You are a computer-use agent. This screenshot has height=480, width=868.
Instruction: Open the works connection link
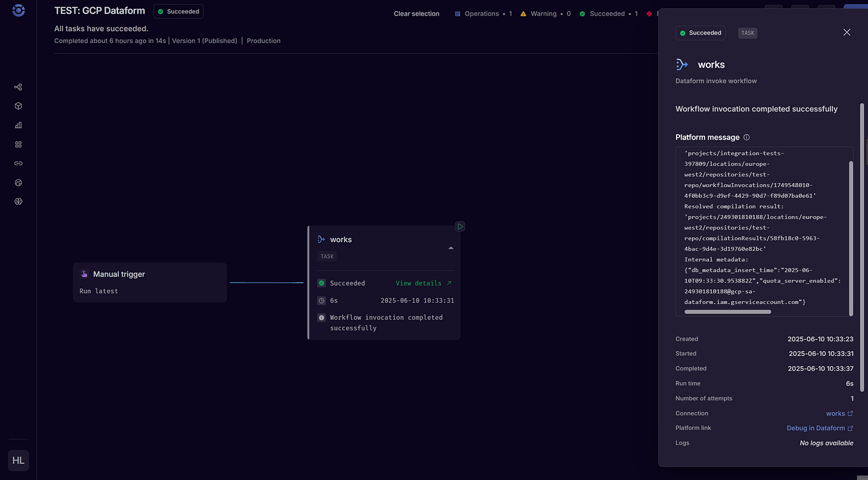coord(839,413)
